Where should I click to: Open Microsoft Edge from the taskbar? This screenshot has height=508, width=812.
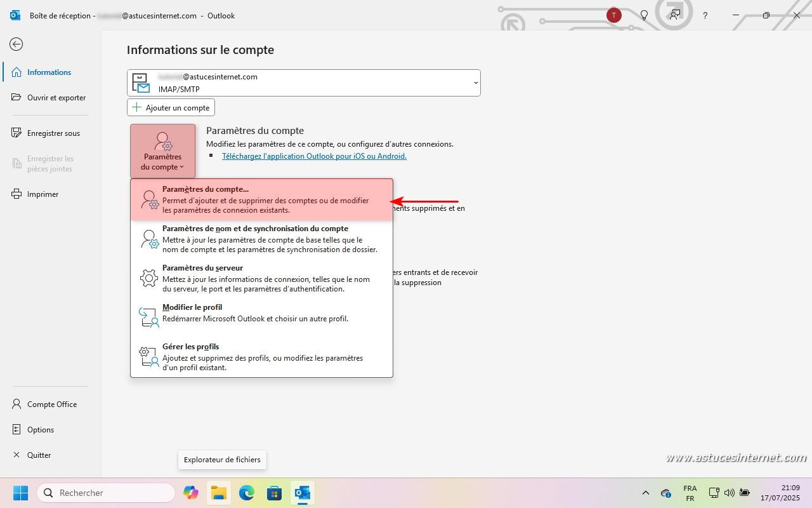pyautogui.click(x=247, y=493)
